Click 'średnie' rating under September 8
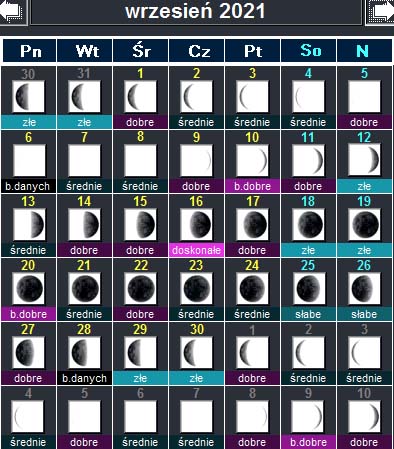The image size is (394, 449). pos(140,186)
